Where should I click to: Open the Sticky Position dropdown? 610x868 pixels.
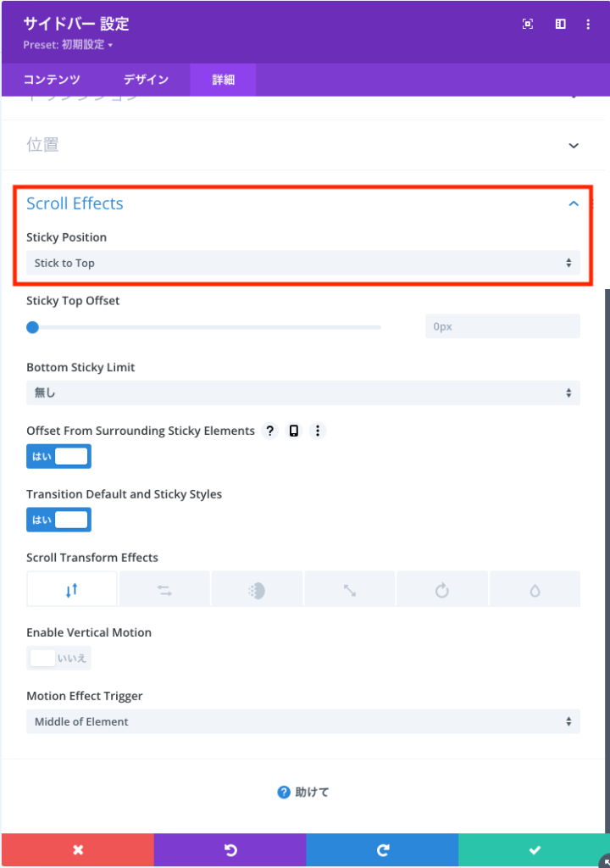point(302,263)
